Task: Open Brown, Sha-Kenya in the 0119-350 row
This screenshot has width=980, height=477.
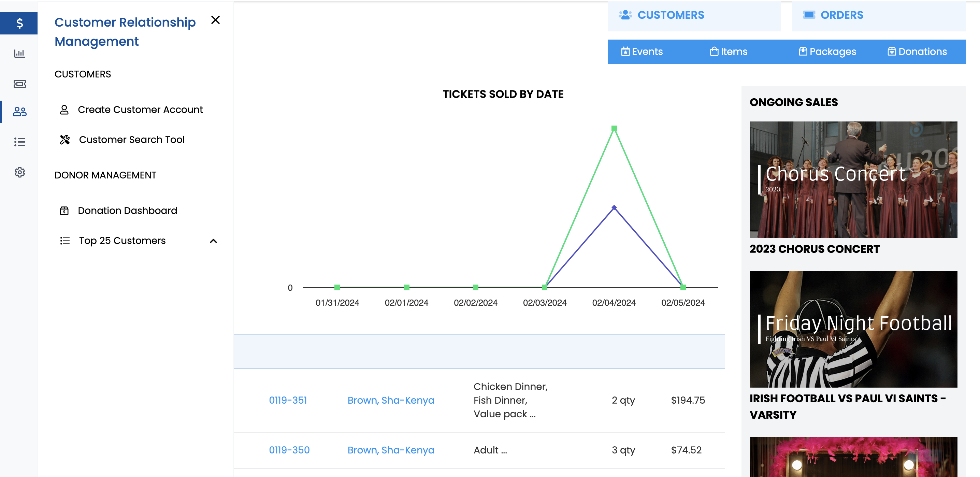Action: coord(391,450)
